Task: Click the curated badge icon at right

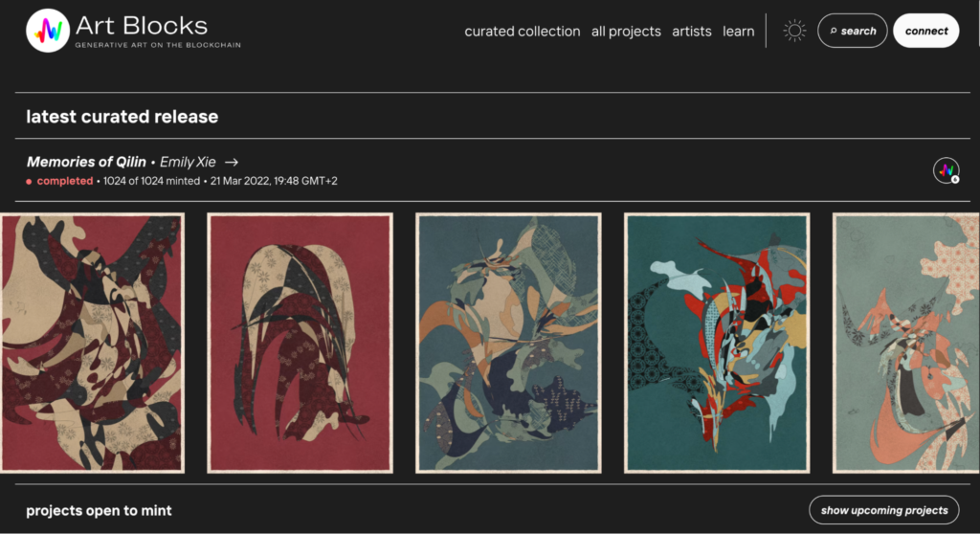Action: pos(947,170)
